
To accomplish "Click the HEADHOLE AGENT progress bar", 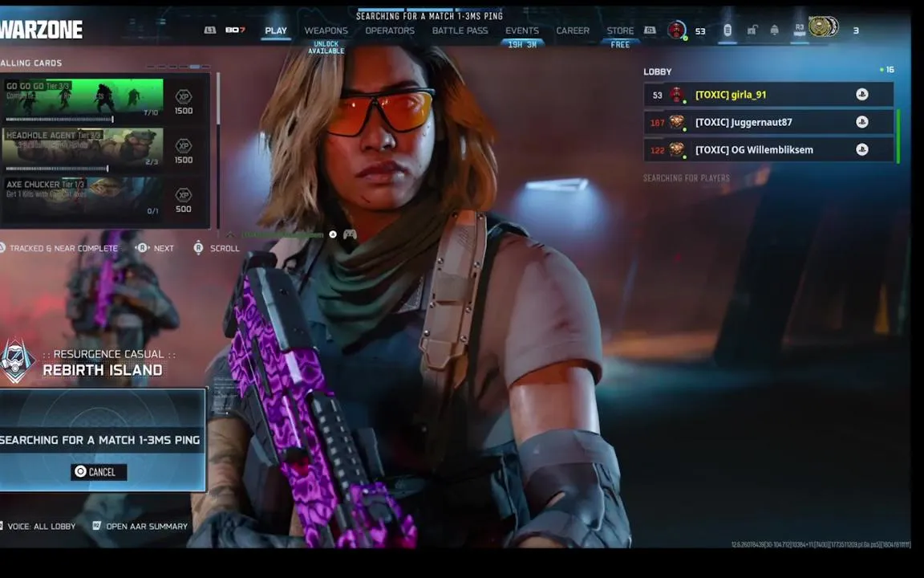I will click(57, 169).
